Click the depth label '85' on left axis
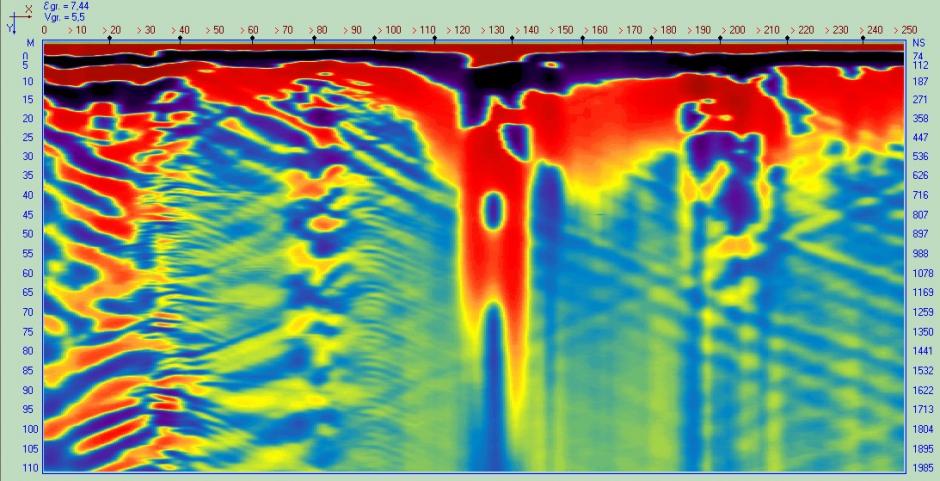 click(27, 370)
